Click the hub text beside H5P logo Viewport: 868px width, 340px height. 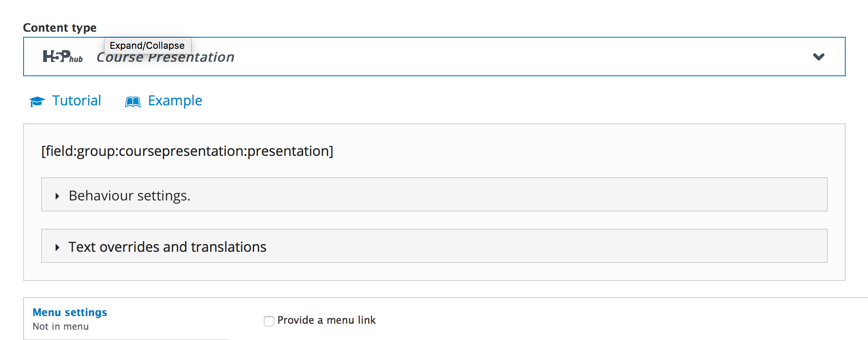pos(76,59)
